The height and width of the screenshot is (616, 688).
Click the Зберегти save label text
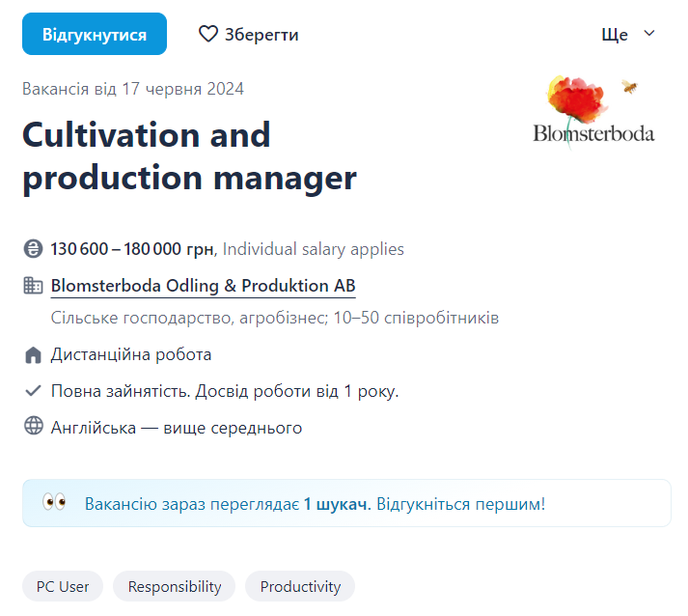261,35
